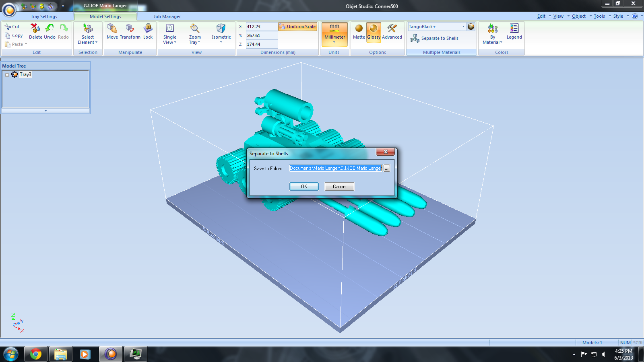Browse for folder with the ellipsis button
The width and height of the screenshot is (644, 362).
[387, 168]
